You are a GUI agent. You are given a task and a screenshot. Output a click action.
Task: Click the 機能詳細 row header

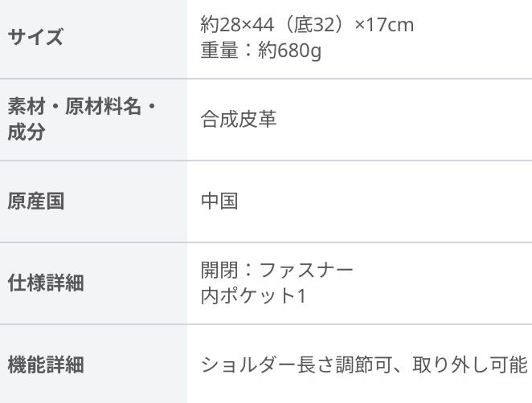coord(46,364)
